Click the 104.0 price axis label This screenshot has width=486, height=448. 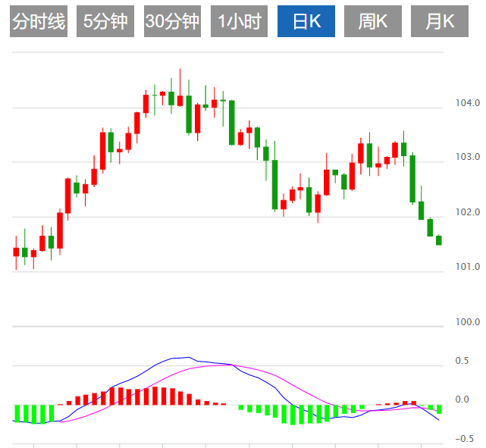coord(468,103)
